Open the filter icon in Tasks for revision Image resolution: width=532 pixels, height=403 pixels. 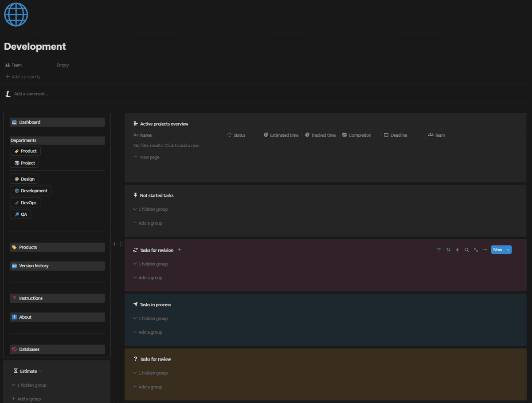[x=439, y=250]
